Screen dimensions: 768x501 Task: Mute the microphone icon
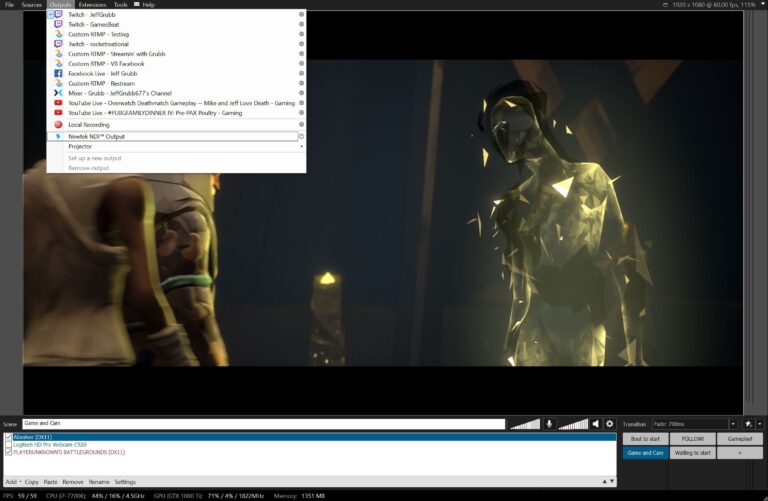tap(549, 424)
